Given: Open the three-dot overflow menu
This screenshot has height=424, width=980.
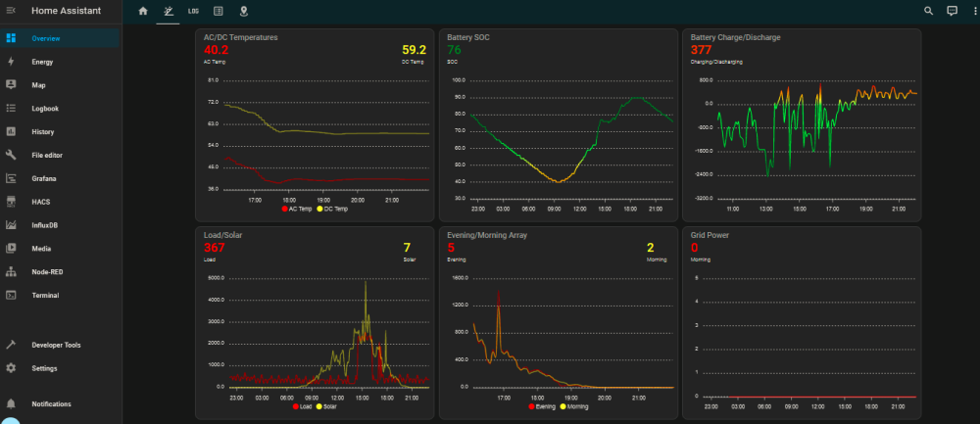Looking at the screenshot, I should pos(975,11).
